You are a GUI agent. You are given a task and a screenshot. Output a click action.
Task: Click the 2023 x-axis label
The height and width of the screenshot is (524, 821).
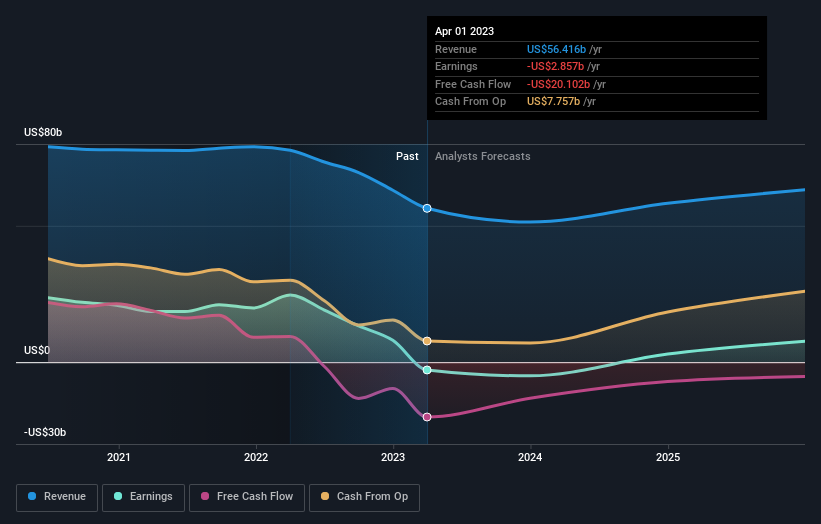[x=393, y=457]
